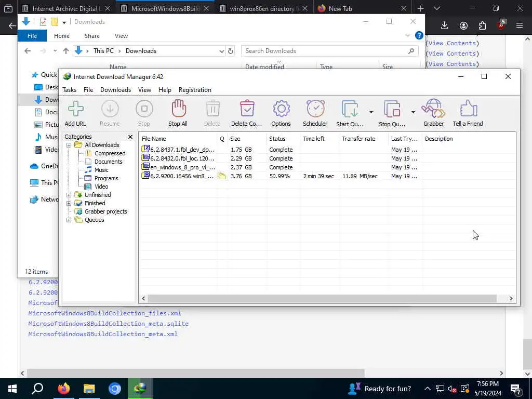Open IDM View menu

click(x=144, y=90)
